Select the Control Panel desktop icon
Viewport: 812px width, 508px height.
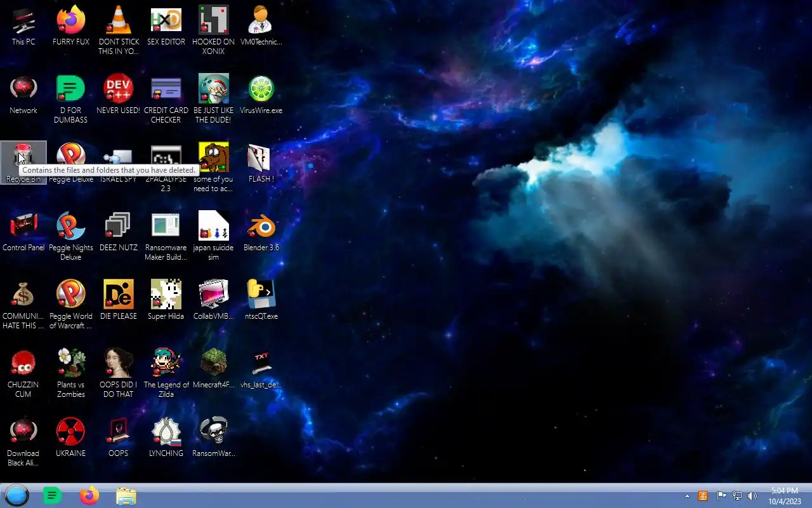click(x=23, y=232)
